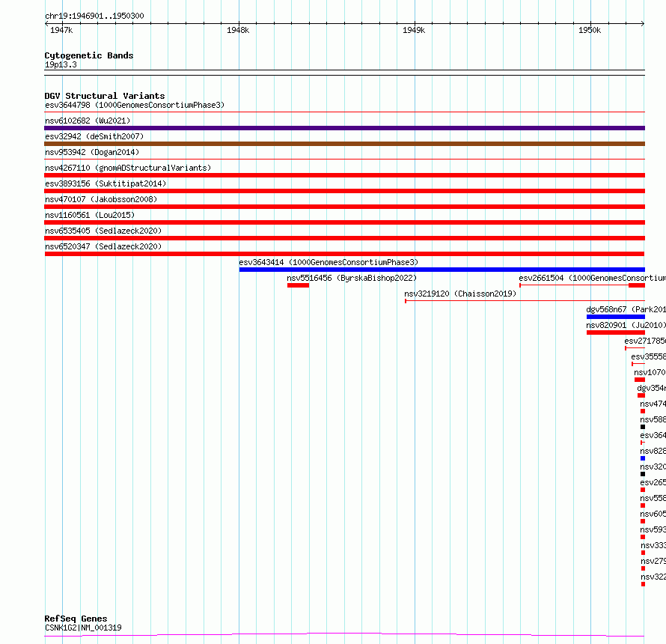Click the partially visible esv35558 label
The image size is (666, 644).
pos(649,356)
